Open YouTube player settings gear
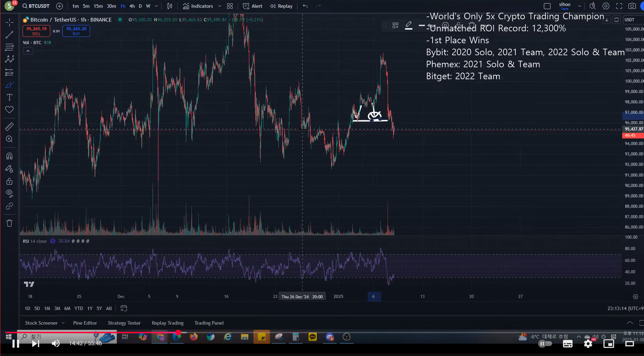Screen dimensions: 644x356 [x=588, y=344]
